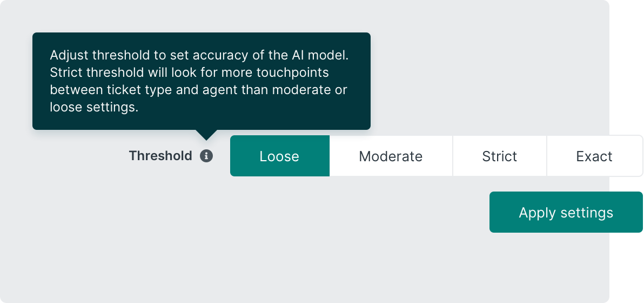
Task: Pick Moderate in the threshold segmented control
Action: 391,156
